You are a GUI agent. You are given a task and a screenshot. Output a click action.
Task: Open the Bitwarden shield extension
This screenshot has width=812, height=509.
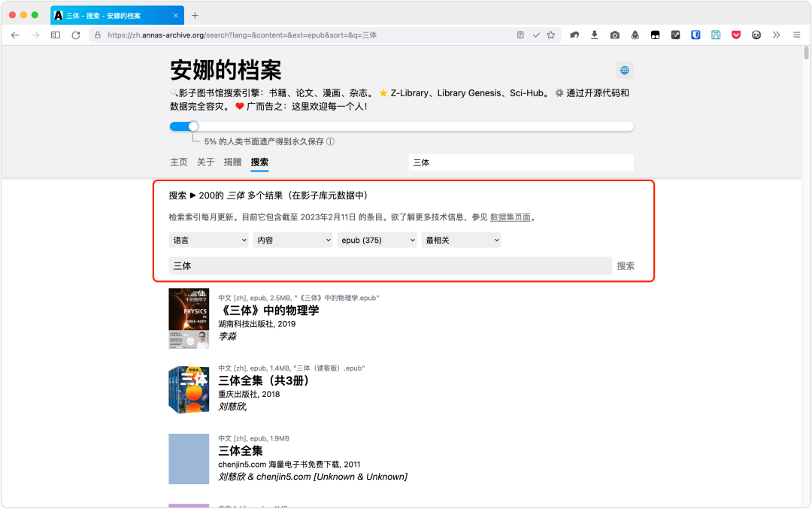(695, 35)
